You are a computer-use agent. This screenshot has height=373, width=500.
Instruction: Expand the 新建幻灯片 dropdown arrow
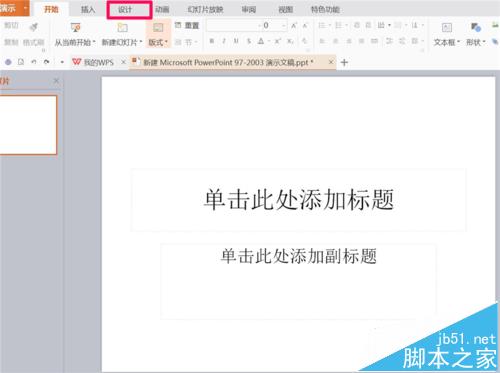141,42
